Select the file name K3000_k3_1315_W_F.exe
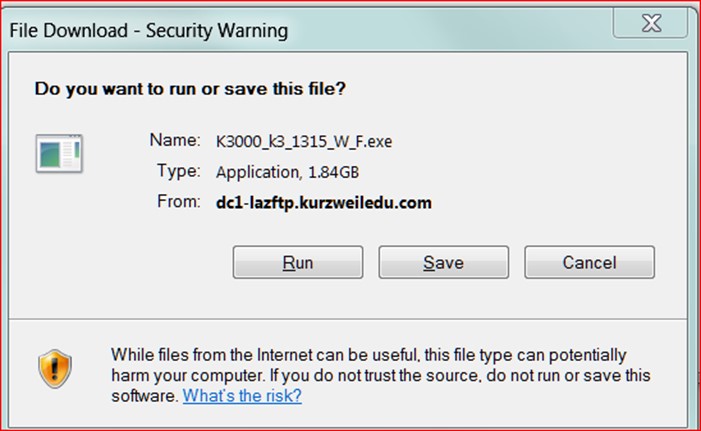Image resolution: width=701 pixels, height=431 pixels. pyautogui.click(x=304, y=142)
